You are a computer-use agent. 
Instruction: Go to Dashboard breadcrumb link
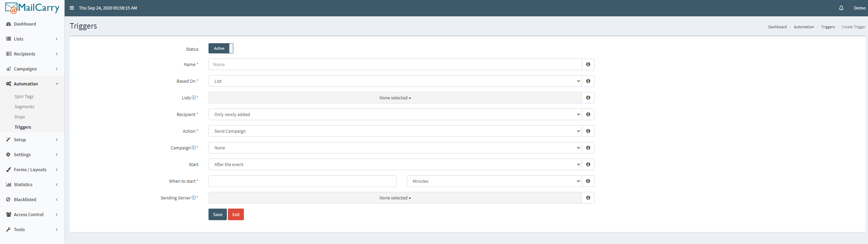click(x=777, y=27)
